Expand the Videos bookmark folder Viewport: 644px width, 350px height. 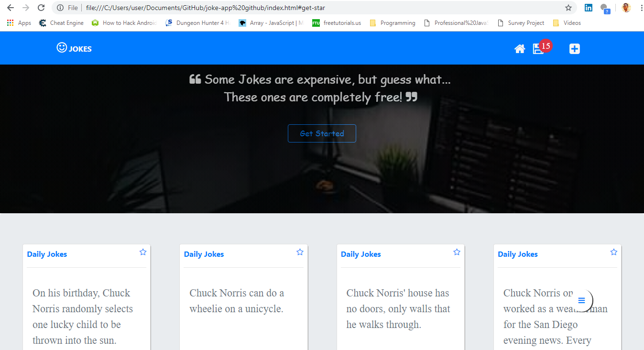point(567,23)
